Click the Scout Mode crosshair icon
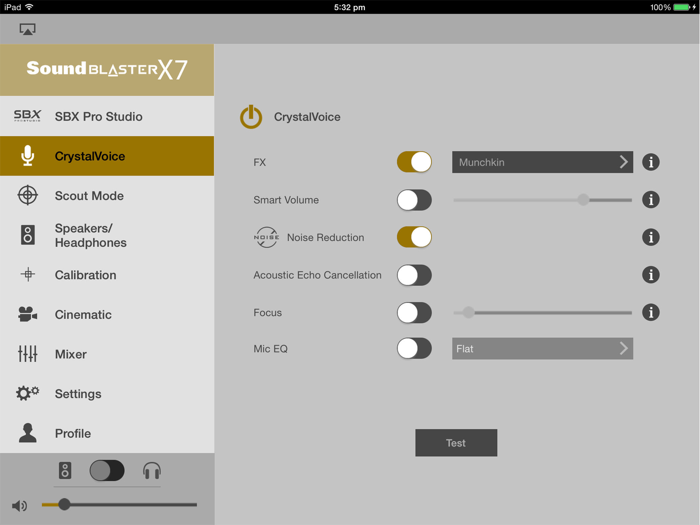The image size is (700, 525). click(28, 196)
